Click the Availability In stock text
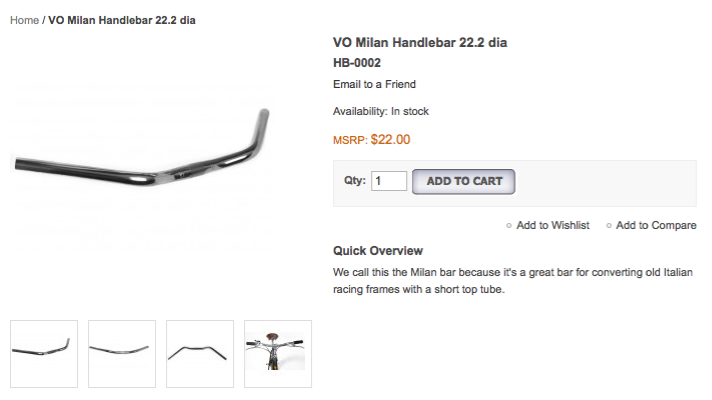 (380, 111)
